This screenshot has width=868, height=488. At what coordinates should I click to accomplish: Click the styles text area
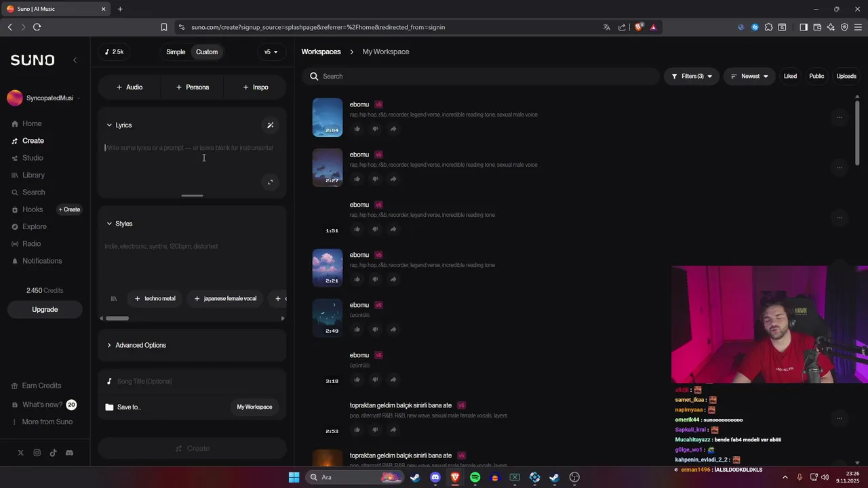point(192,261)
